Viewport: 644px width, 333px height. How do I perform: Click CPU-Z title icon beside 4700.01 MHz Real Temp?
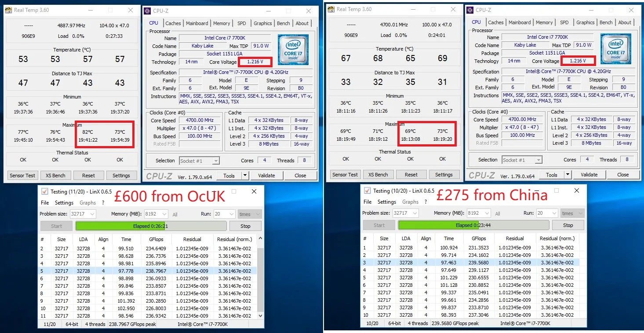pyautogui.click(x=470, y=10)
